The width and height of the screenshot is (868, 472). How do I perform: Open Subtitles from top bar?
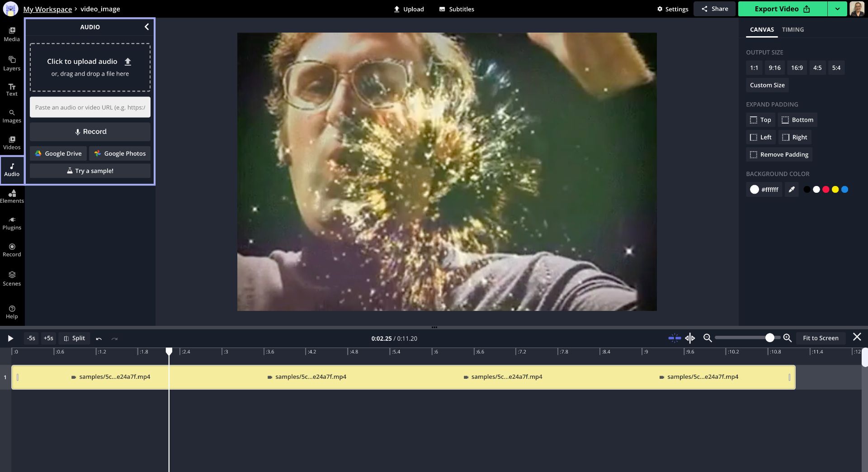pos(457,9)
